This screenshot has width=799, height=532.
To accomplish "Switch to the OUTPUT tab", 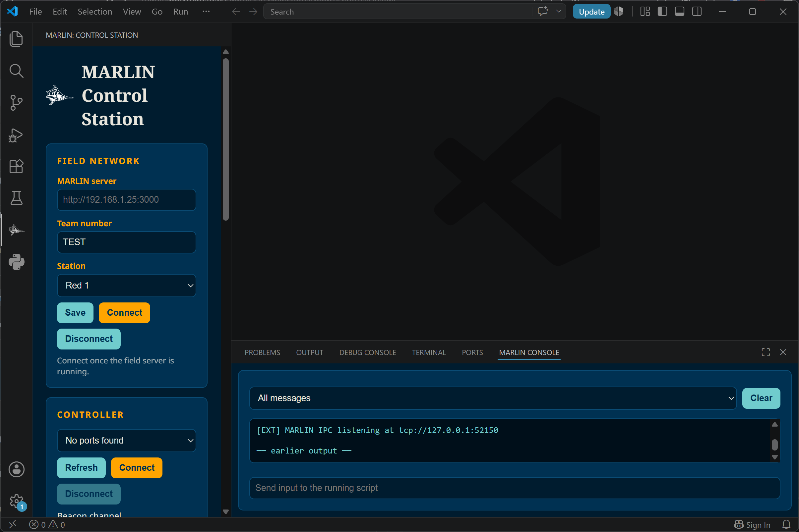I will point(309,352).
